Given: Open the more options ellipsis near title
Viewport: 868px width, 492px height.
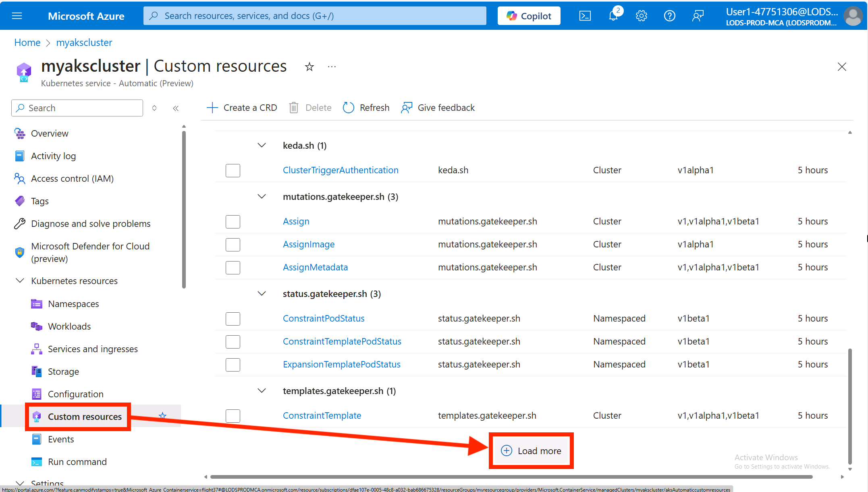Looking at the screenshot, I should coord(332,66).
